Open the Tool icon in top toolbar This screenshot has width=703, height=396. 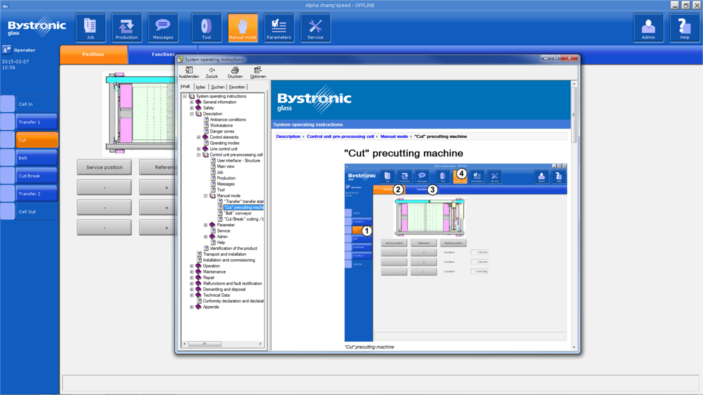206,28
